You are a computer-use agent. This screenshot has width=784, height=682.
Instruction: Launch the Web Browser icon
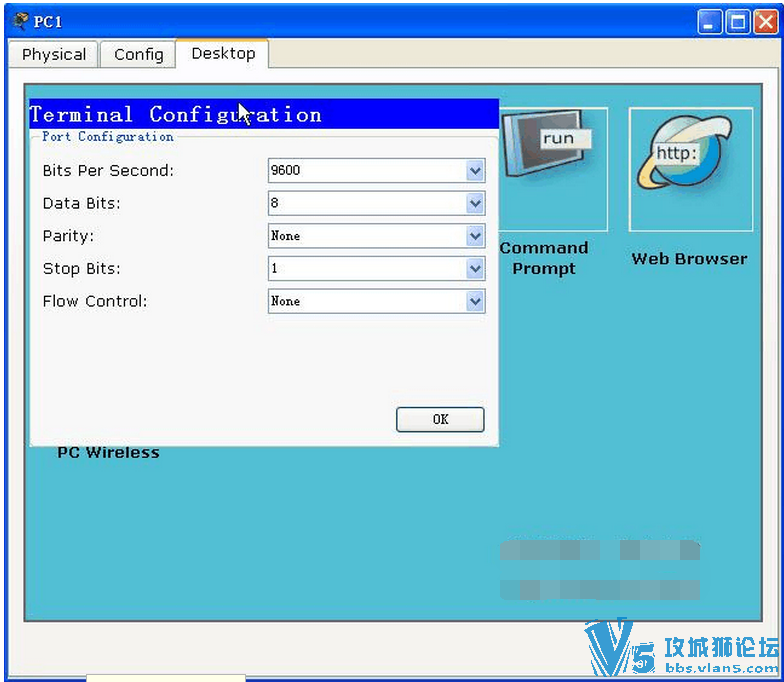click(690, 170)
